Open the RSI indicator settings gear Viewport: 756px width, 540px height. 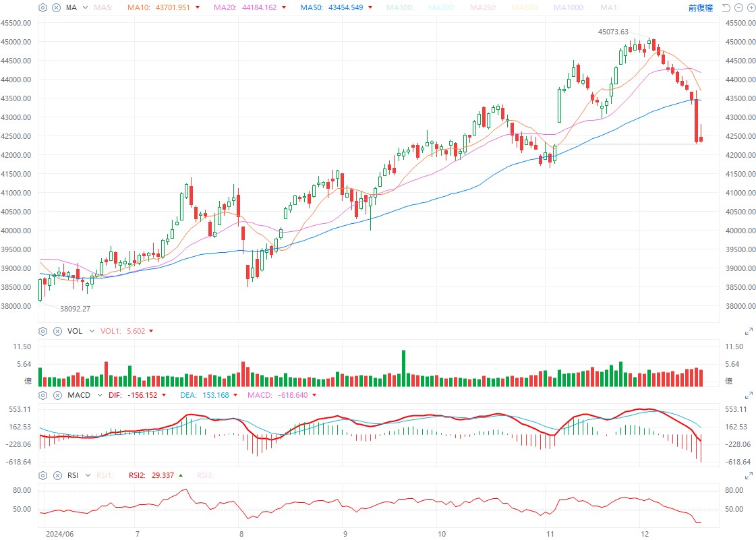point(42,475)
